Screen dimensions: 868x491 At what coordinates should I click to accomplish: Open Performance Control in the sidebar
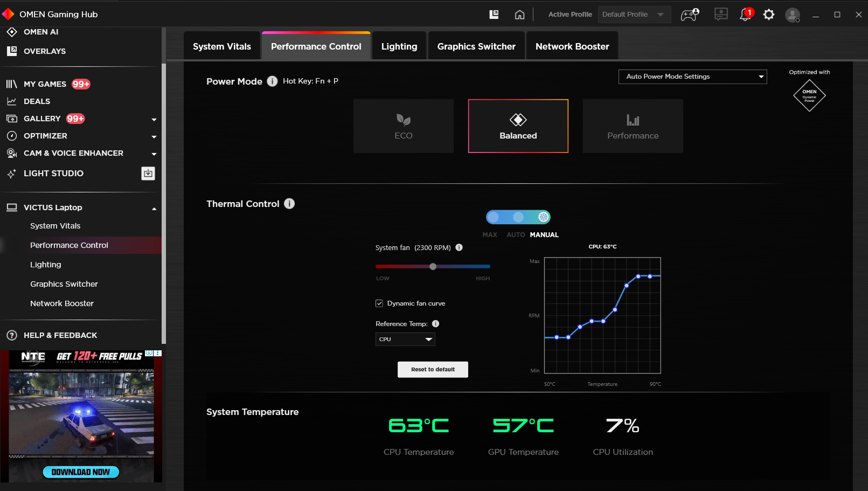(81, 245)
